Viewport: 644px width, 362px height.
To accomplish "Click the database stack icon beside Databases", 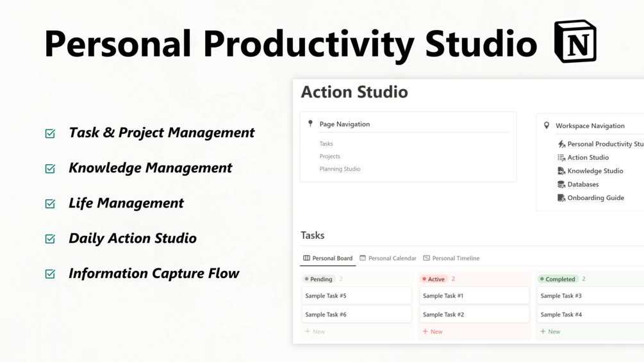I will [561, 185].
